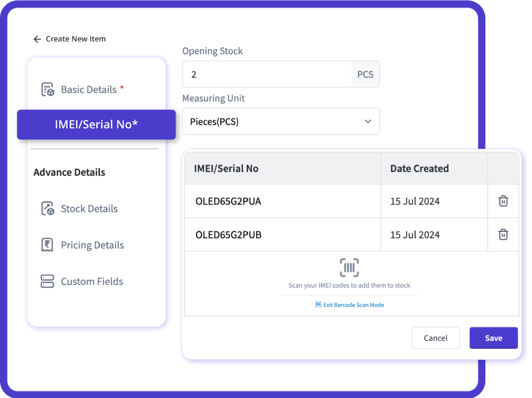Cancel the item creation
Viewport: 532px width, 398px height.
[436, 338]
